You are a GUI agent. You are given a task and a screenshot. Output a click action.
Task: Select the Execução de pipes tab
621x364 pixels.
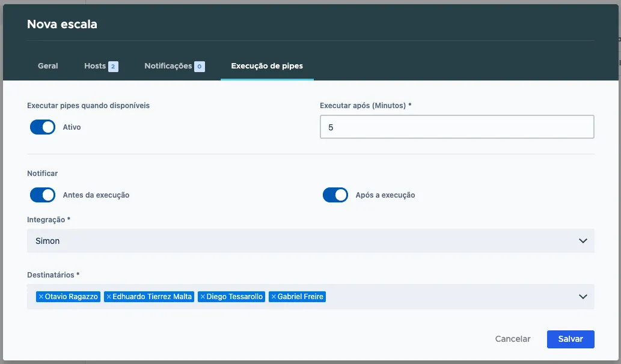tap(267, 66)
